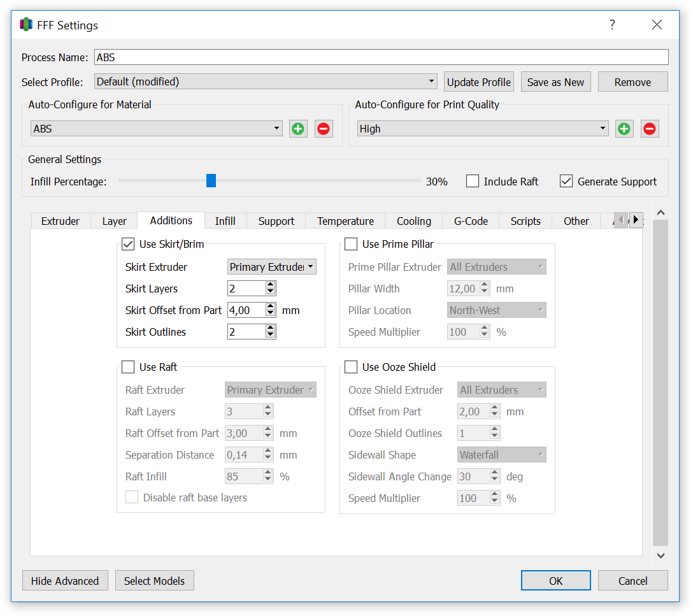
Task: Enable the Use Ooze Shield checkbox
Action: point(351,367)
